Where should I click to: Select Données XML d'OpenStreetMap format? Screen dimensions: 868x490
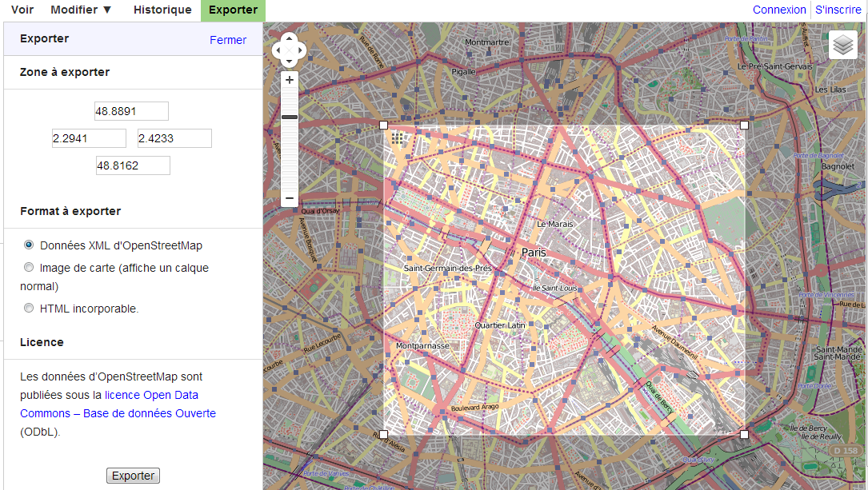[x=29, y=245]
